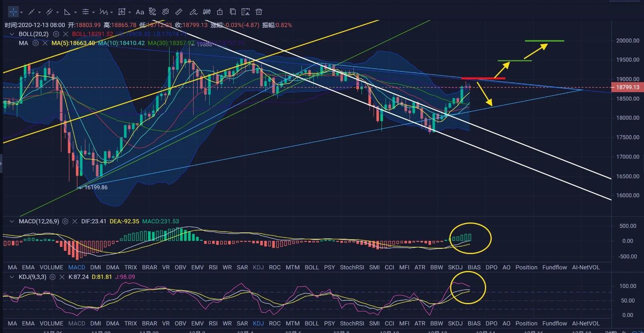Select StochRSI in the bottom indicator row
This screenshot has width=644, height=333.
352,323
